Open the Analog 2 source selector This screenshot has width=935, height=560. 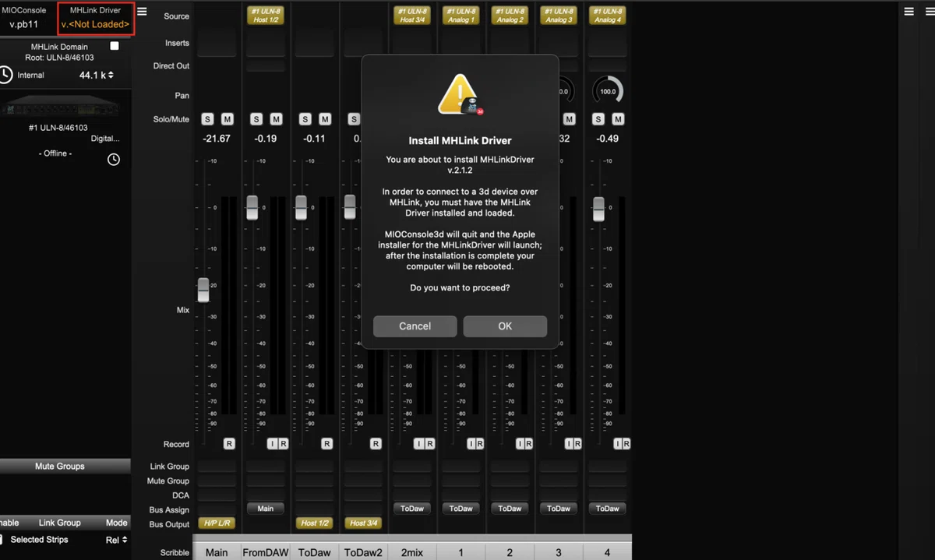(x=510, y=16)
